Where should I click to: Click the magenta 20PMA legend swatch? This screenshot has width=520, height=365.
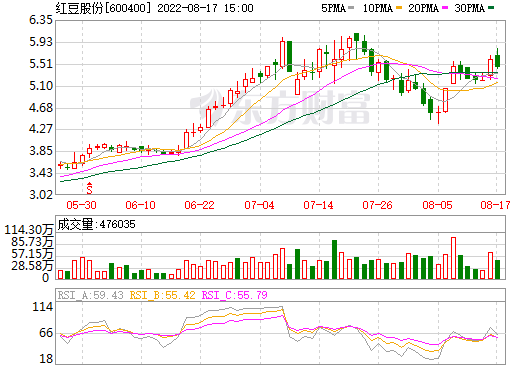point(445,7)
